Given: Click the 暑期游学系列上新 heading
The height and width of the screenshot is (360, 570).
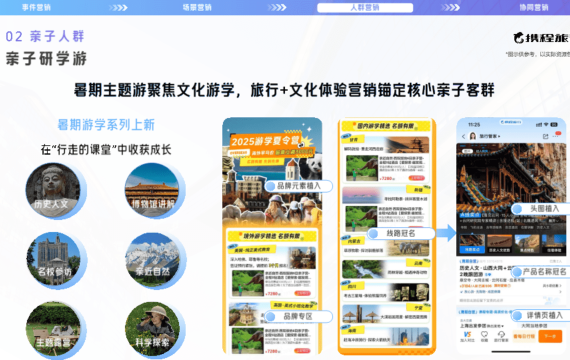Looking at the screenshot, I should (x=106, y=125).
